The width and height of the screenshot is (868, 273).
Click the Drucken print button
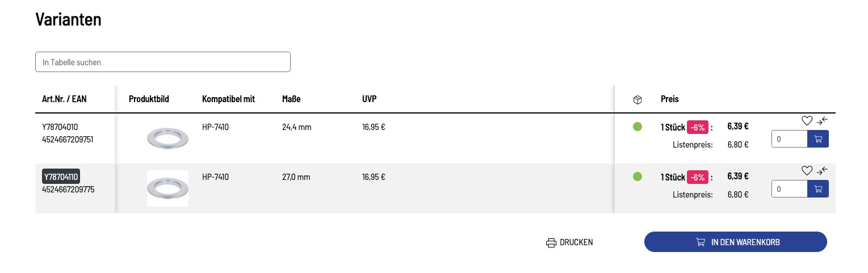click(569, 242)
